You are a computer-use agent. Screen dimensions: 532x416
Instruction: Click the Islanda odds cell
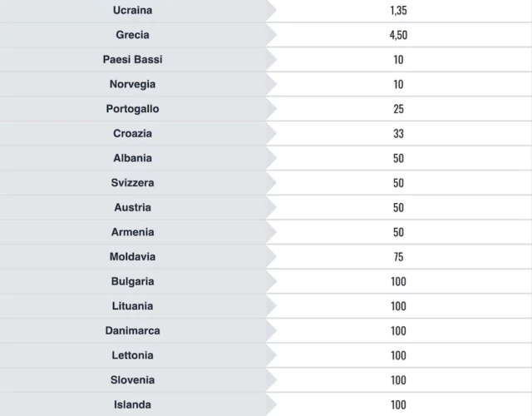(399, 404)
